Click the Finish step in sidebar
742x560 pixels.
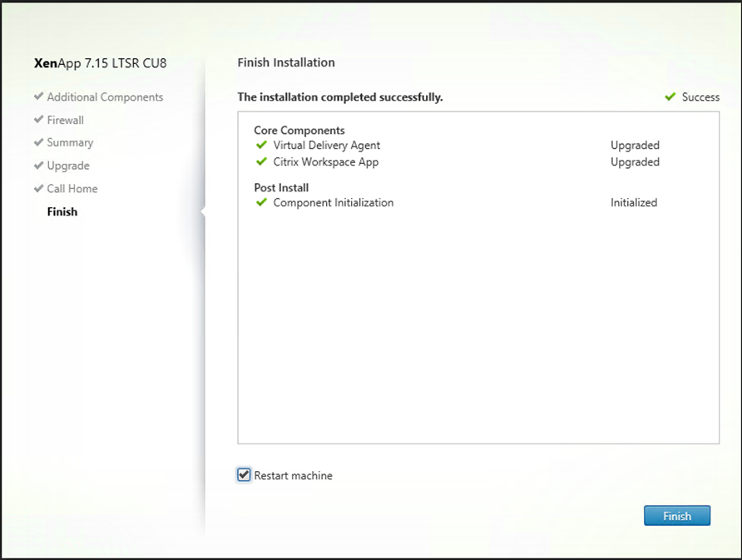coord(62,211)
